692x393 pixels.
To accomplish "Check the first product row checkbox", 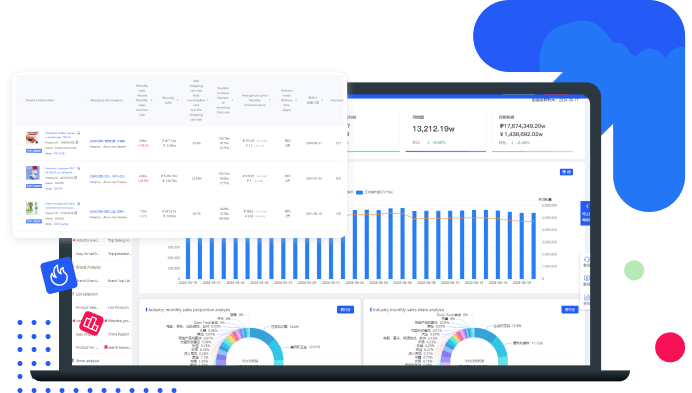I will 19,143.
